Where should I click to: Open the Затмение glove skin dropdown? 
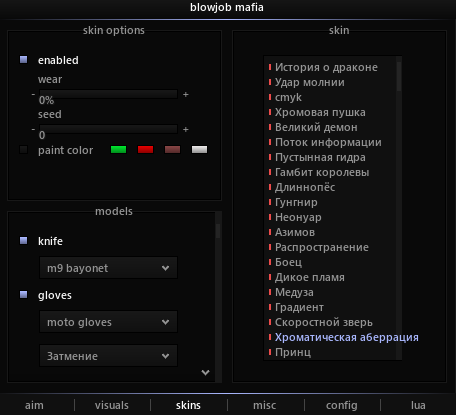[108, 356]
